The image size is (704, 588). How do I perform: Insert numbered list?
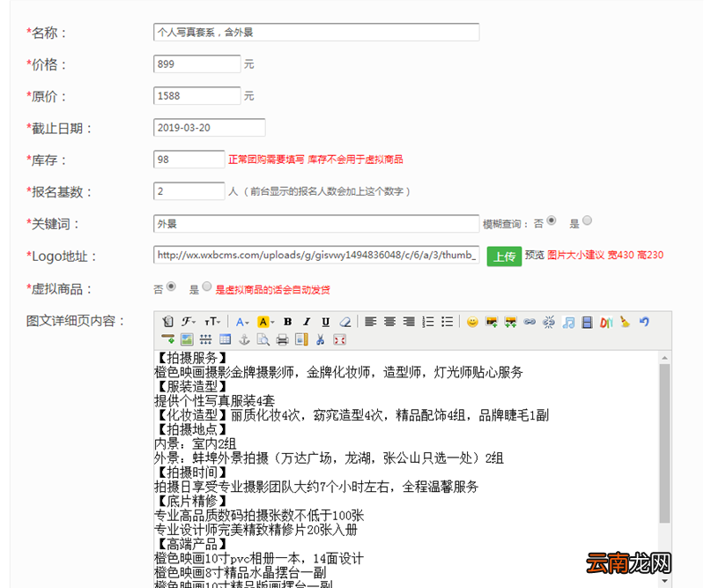point(428,322)
